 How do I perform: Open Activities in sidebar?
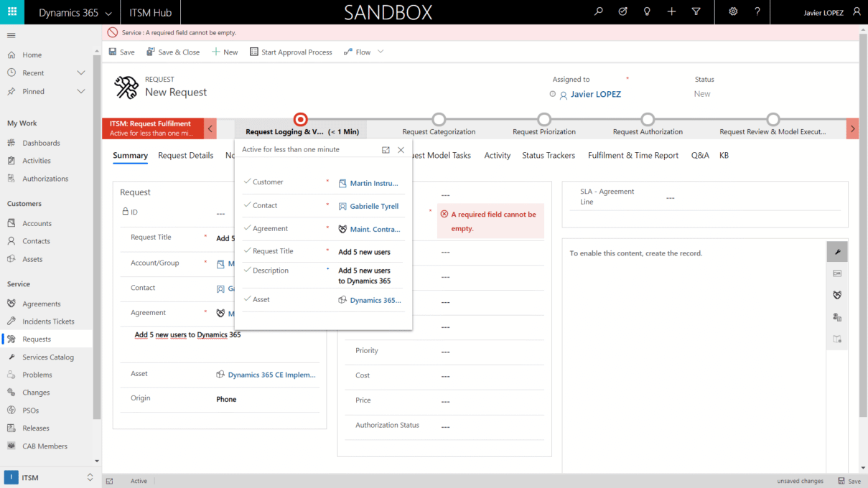coord(37,161)
